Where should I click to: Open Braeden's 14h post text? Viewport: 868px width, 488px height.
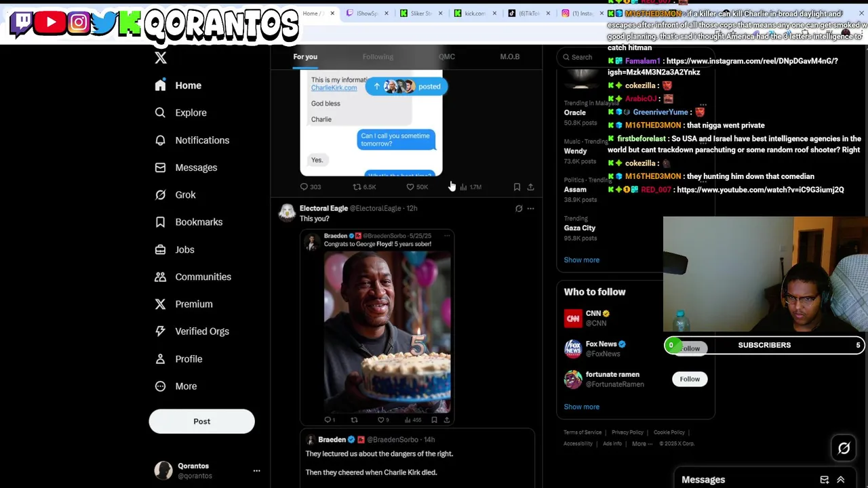coord(379,463)
